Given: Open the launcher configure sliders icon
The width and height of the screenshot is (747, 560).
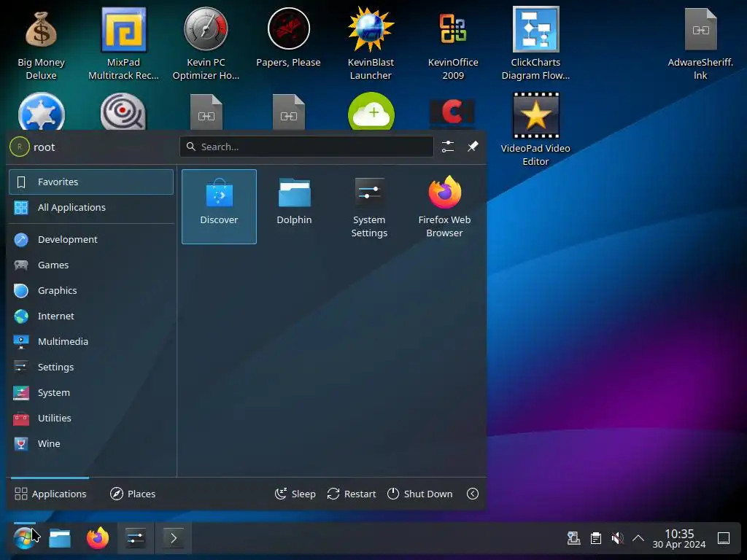Looking at the screenshot, I should click(x=448, y=147).
